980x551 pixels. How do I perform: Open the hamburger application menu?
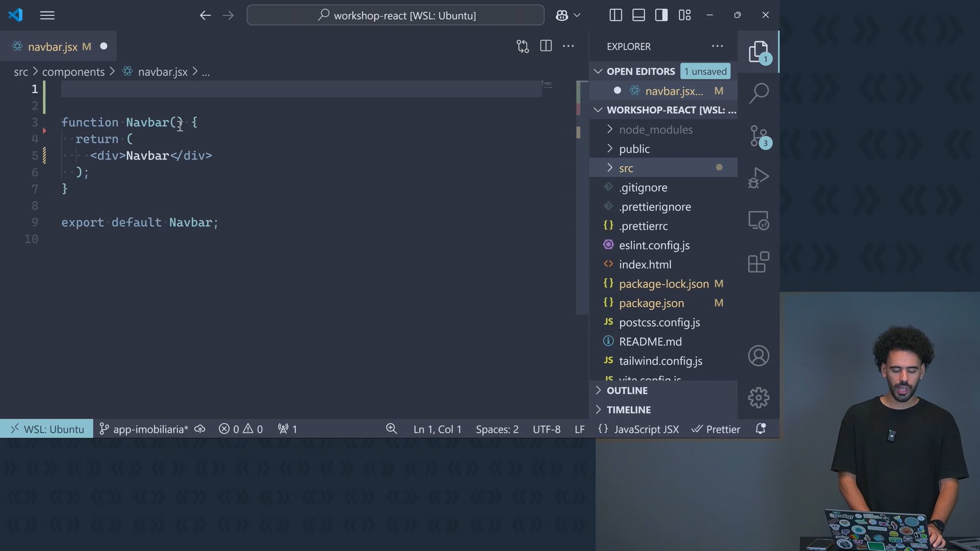coord(47,15)
